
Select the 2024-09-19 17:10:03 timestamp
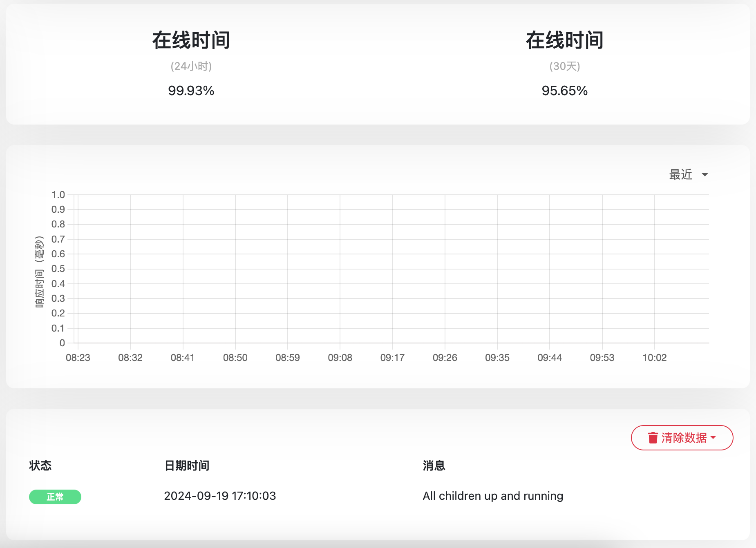220,496
